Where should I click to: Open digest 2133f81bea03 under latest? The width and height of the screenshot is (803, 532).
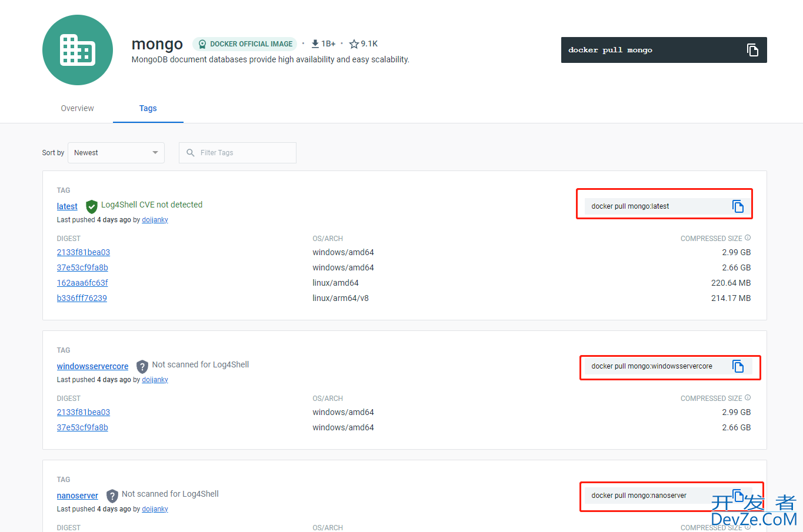[84, 252]
